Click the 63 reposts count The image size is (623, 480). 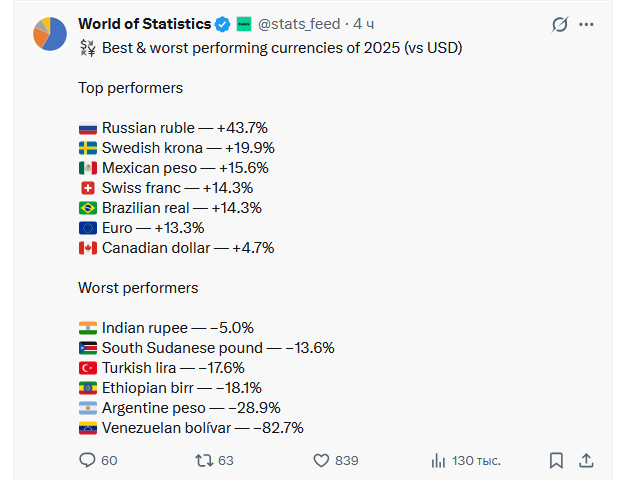pos(226,460)
